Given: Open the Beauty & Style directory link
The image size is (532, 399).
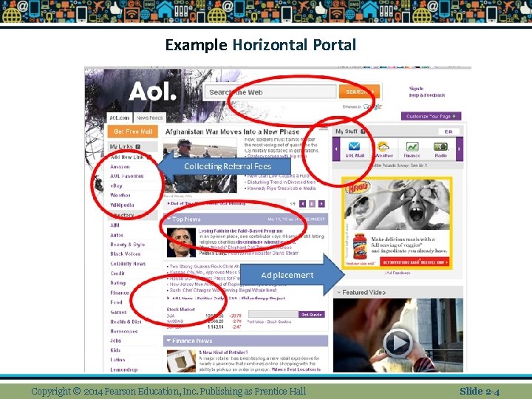Looking at the screenshot, I should 127,245.
